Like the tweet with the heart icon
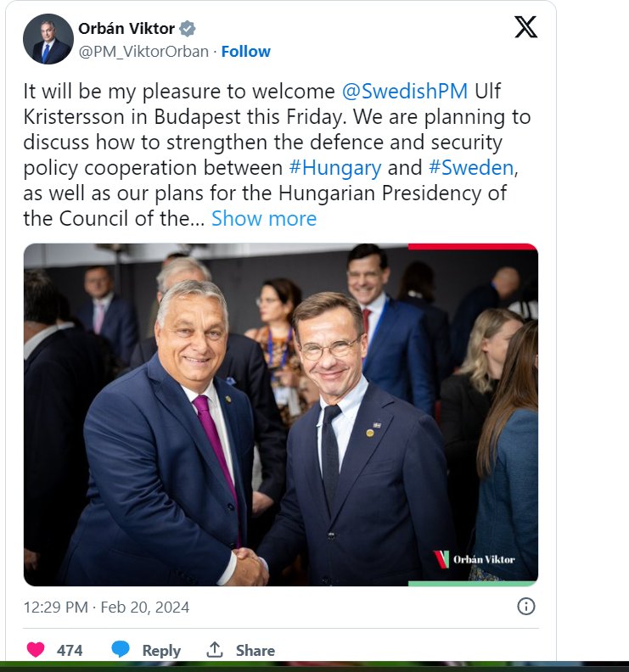This screenshot has width=629, height=672. [36, 650]
